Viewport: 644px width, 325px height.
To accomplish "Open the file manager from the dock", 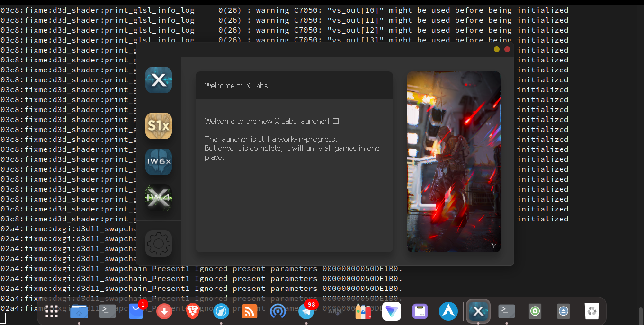I will (x=79, y=312).
